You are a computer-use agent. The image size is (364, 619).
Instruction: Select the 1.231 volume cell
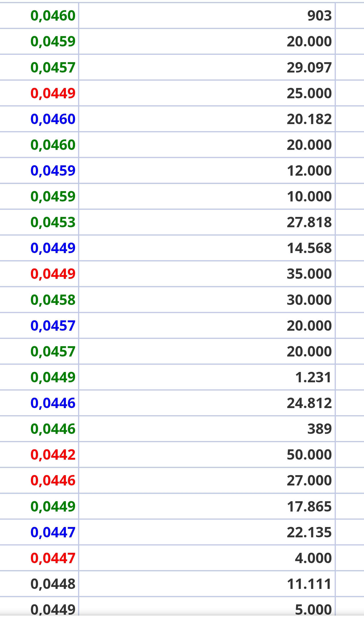tap(207, 377)
